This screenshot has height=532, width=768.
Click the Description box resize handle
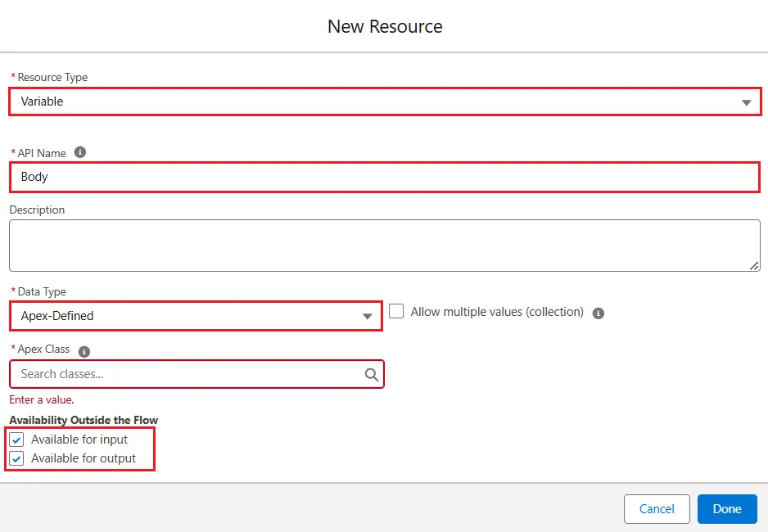(x=754, y=265)
